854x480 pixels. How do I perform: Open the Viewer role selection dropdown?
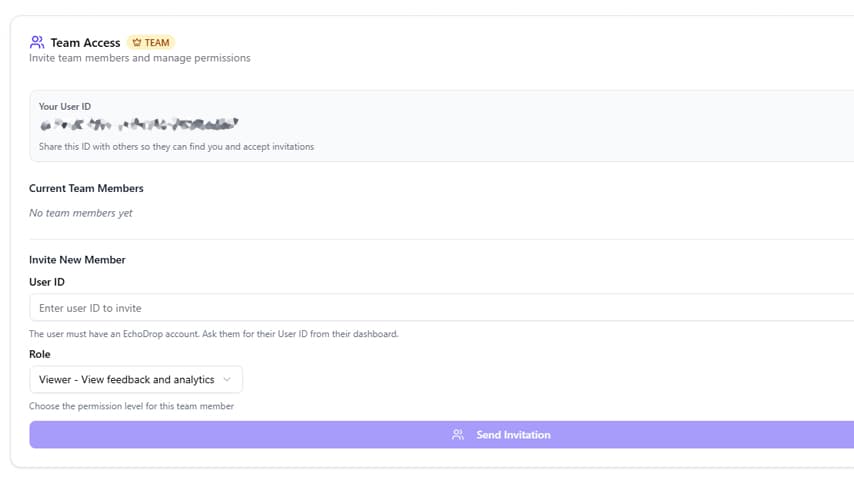[135, 380]
